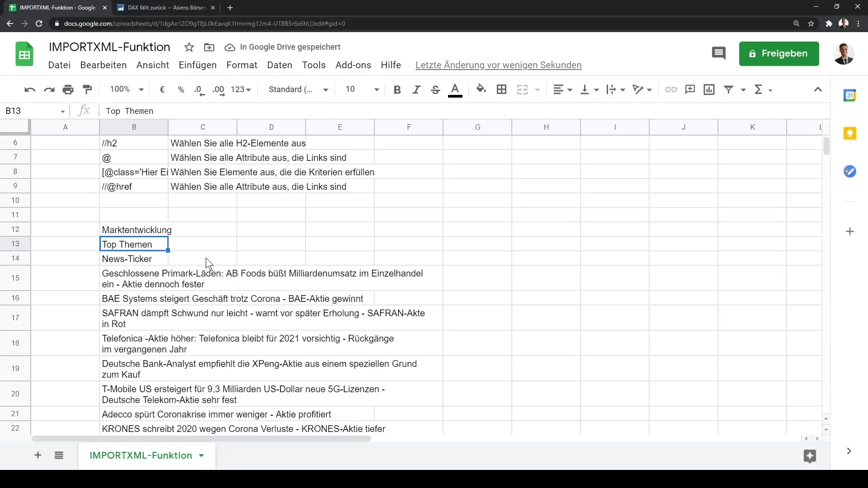Click into the formula bar
Screen dimensions: 868x488
click(x=465, y=111)
